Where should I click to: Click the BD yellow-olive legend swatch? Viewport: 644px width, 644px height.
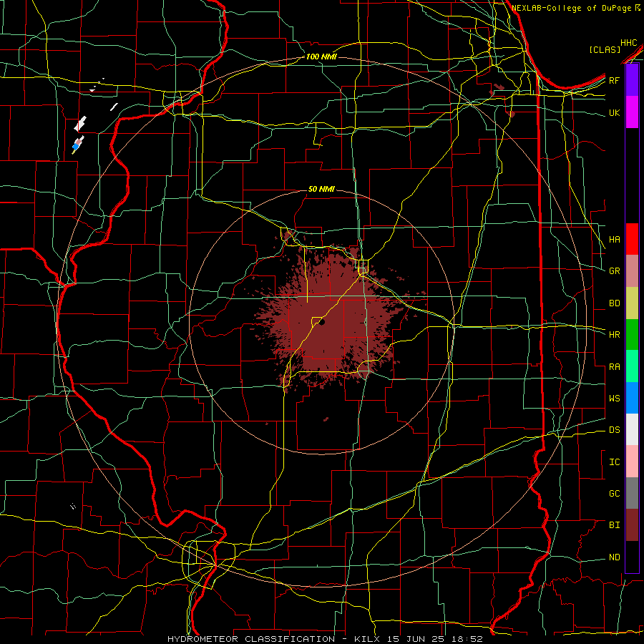632,303
